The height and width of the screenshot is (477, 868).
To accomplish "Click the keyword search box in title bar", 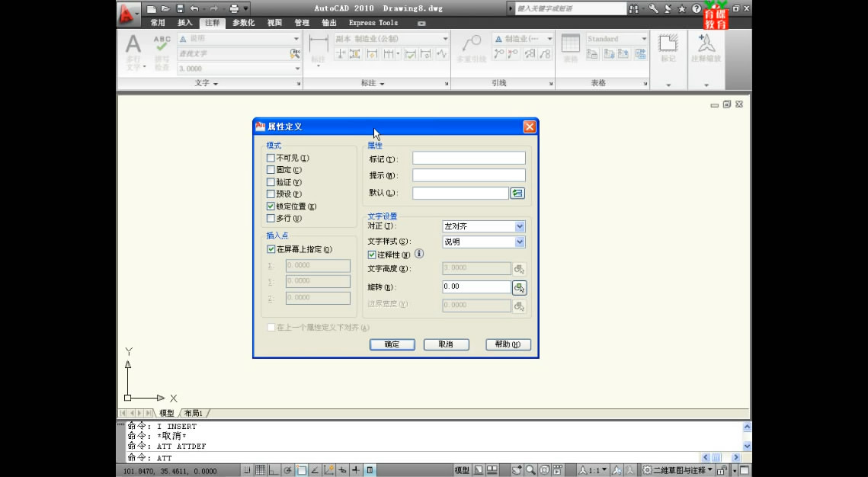I will tap(570, 9).
